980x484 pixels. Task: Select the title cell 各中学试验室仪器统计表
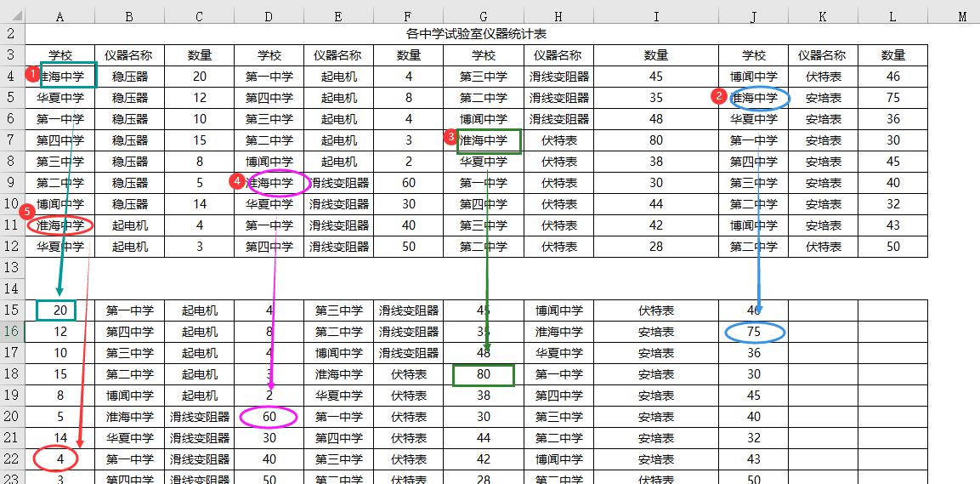point(476,34)
